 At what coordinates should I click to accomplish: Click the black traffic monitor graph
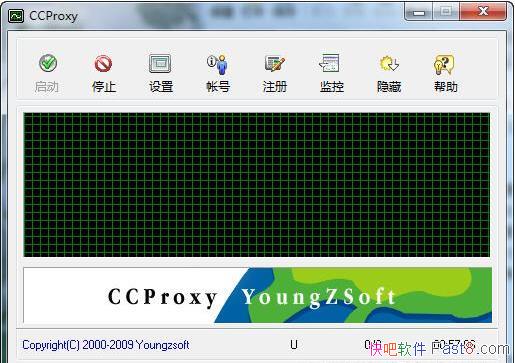coord(257,185)
